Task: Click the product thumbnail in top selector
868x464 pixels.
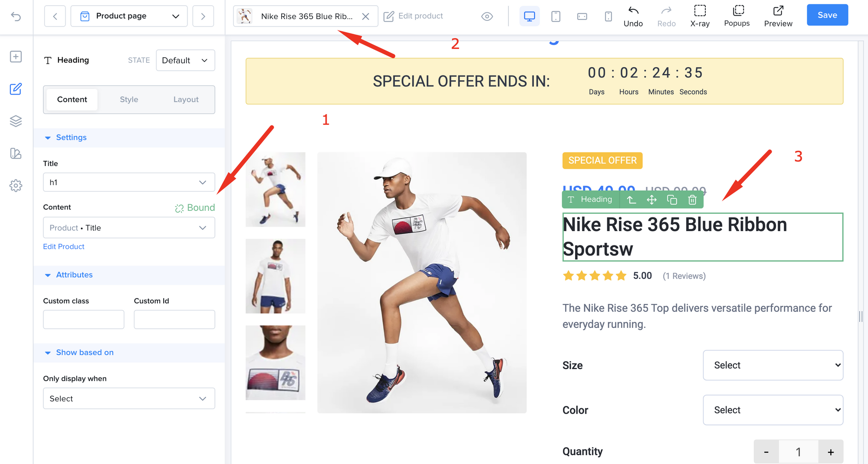Action: pyautogui.click(x=245, y=16)
